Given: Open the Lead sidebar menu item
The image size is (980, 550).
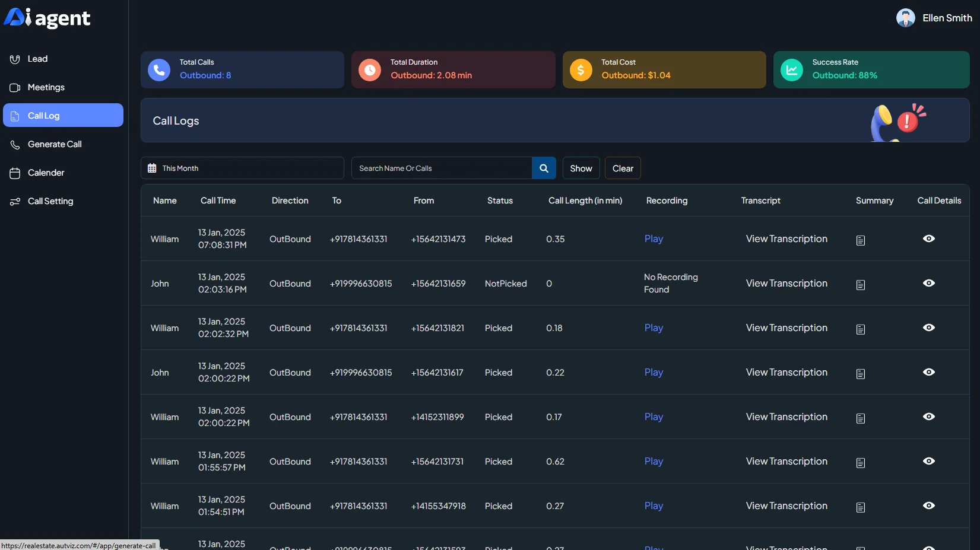Looking at the screenshot, I should point(63,59).
